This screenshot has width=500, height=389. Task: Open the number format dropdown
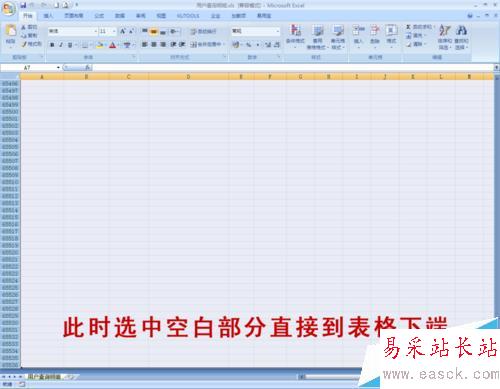(x=278, y=31)
